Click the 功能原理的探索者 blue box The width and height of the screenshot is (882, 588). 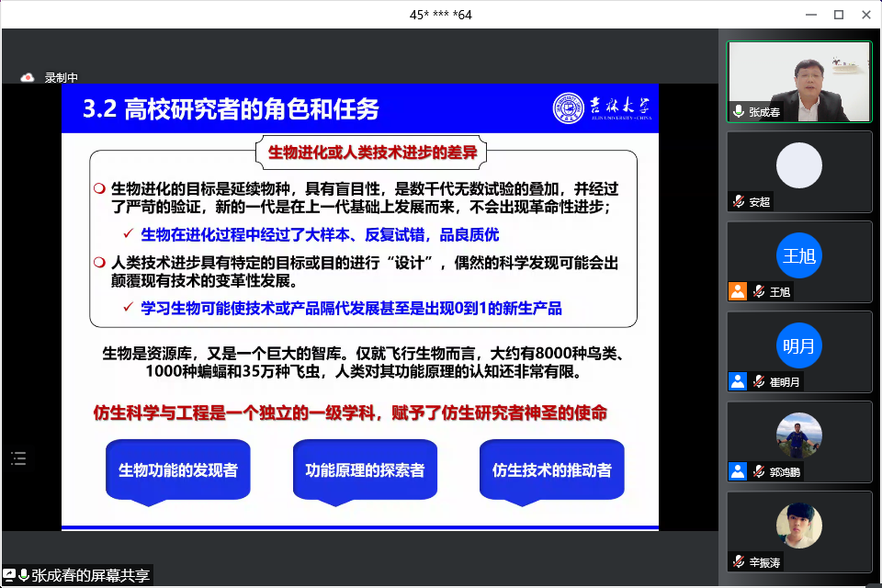pyautogui.click(x=365, y=470)
